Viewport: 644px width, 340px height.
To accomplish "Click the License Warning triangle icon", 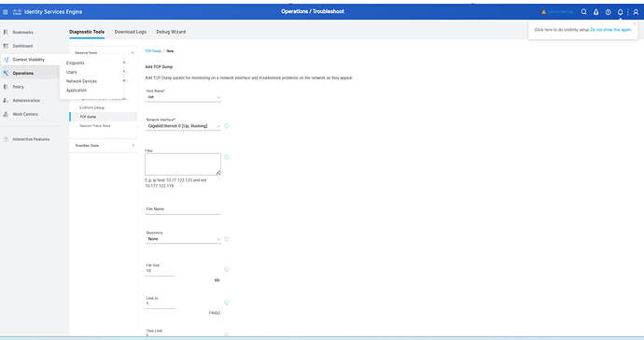I will (x=544, y=12).
